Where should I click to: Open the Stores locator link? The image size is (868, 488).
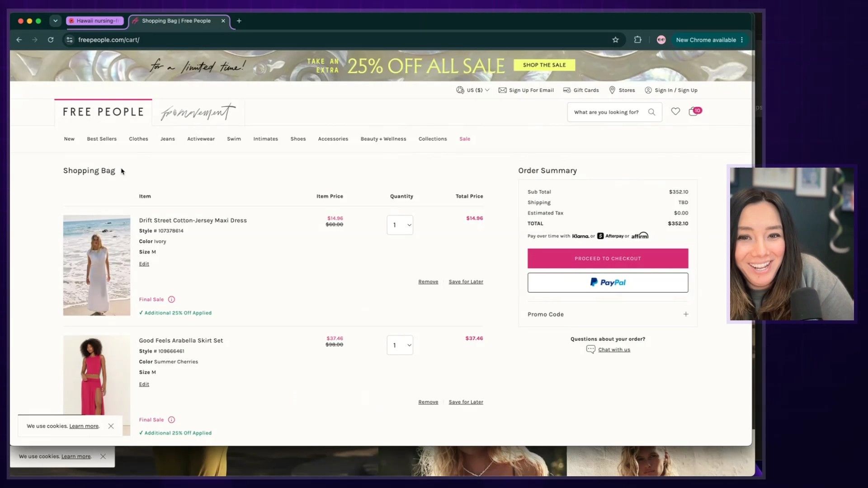point(622,90)
